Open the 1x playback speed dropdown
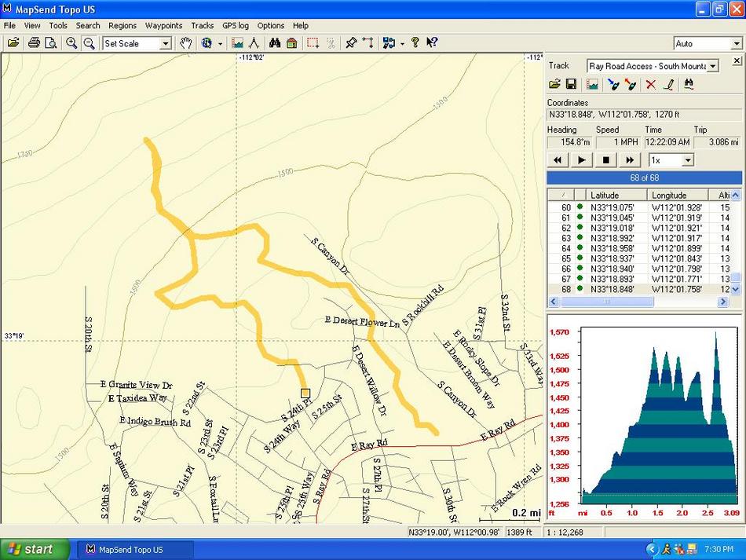Screen dimensions: 746x560 tap(688, 160)
